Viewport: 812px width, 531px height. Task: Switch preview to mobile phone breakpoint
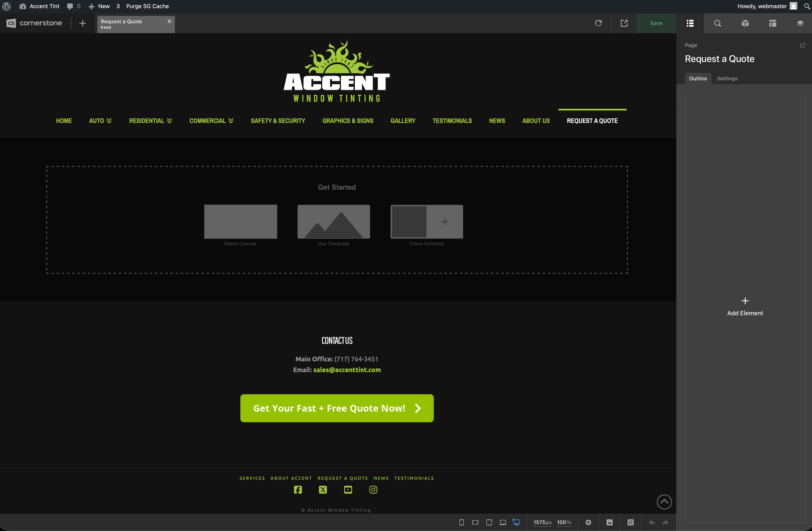pos(461,522)
